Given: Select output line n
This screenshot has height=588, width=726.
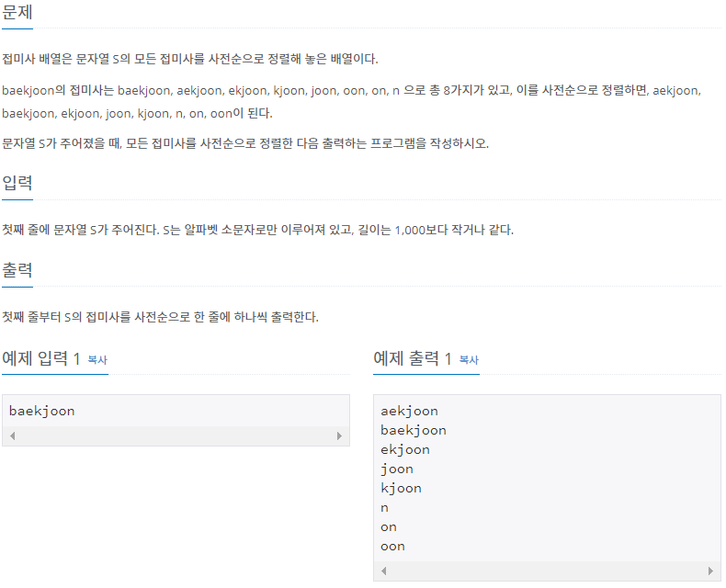Looking at the screenshot, I should click(384, 508).
